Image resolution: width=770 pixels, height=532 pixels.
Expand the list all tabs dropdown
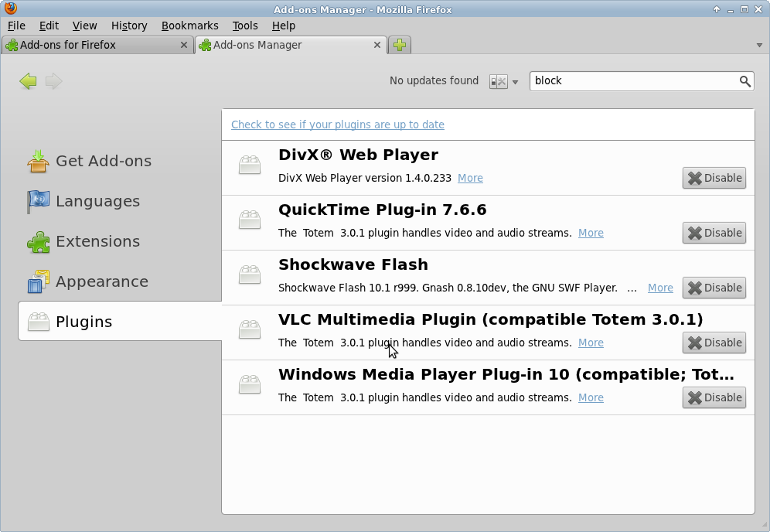coord(759,45)
